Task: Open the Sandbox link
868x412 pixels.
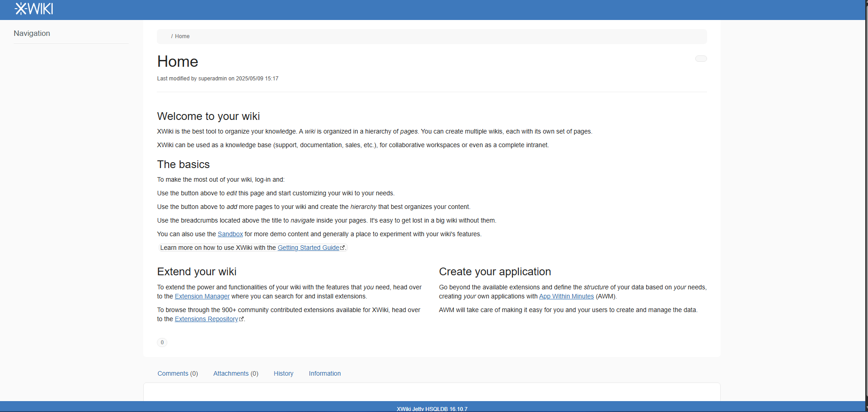Action: pos(230,234)
